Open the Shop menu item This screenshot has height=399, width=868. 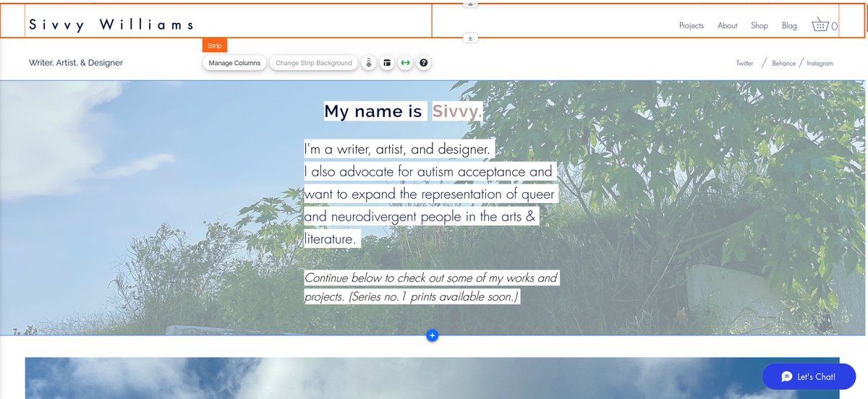click(x=759, y=25)
